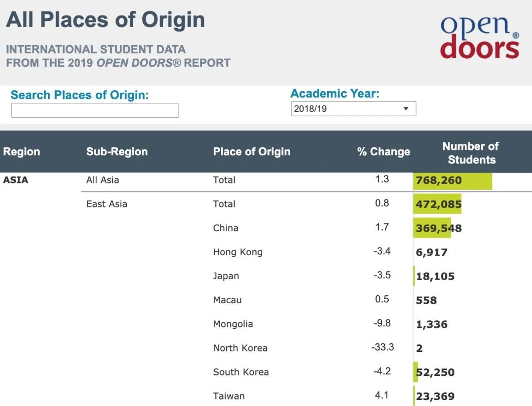Image resolution: width=532 pixels, height=406 pixels.
Task: Click the Open Doors logo
Action: point(480,37)
